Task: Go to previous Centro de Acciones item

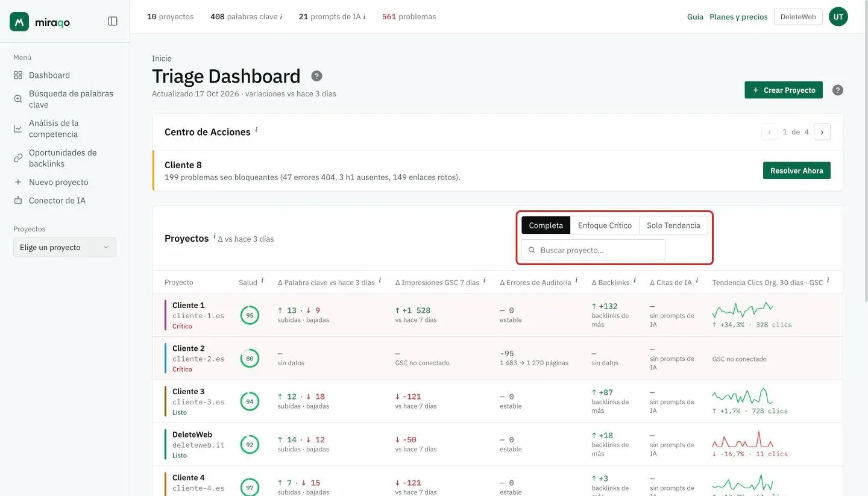Action: pos(770,132)
